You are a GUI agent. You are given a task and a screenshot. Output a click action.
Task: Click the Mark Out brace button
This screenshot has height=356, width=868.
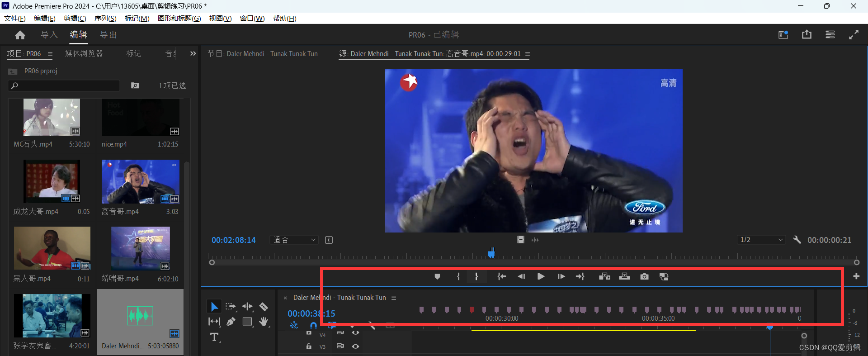click(476, 276)
